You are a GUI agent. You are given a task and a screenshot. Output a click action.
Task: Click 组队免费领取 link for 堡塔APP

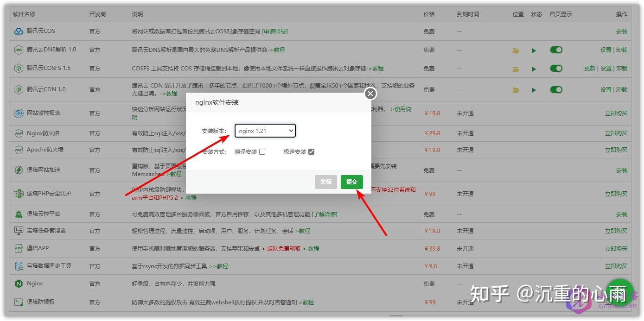point(284,249)
